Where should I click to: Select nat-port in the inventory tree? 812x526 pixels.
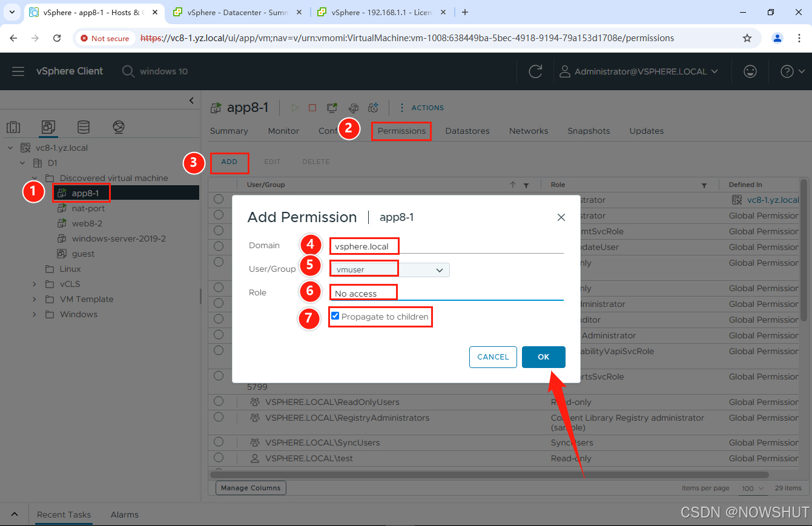pyautogui.click(x=88, y=208)
